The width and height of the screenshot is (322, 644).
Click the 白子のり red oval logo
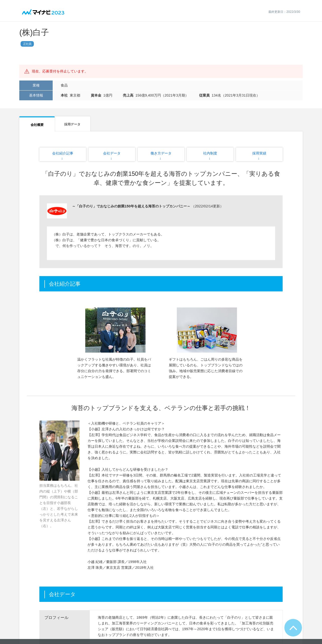click(x=57, y=211)
